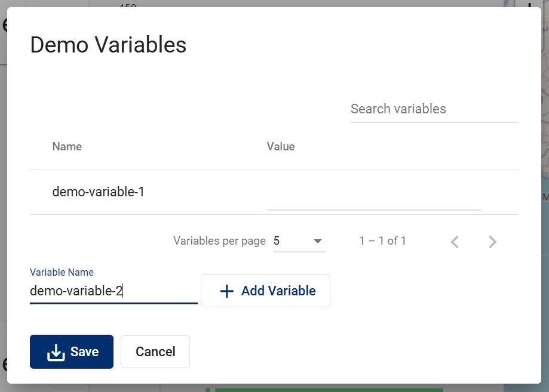Image resolution: width=549 pixels, height=392 pixels.
Task: Cancel the Demo Variables dialog
Action: pyautogui.click(x=155, y=351)
